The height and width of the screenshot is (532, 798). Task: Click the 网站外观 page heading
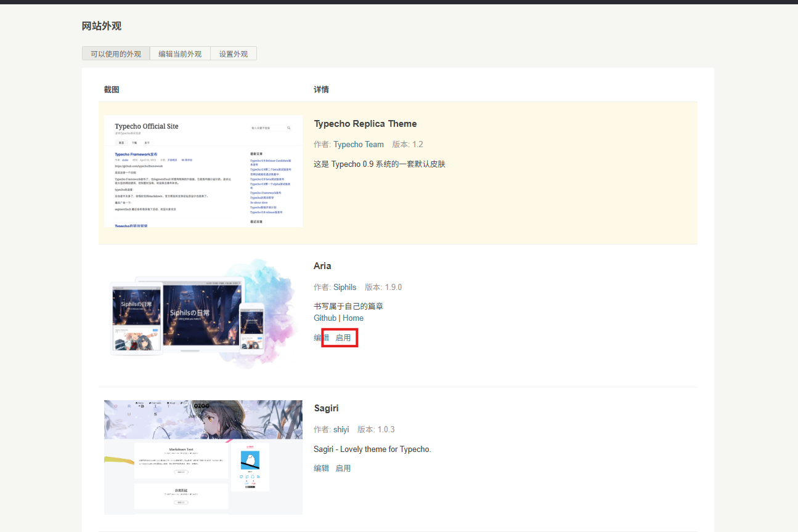click(x=102, y=26)
